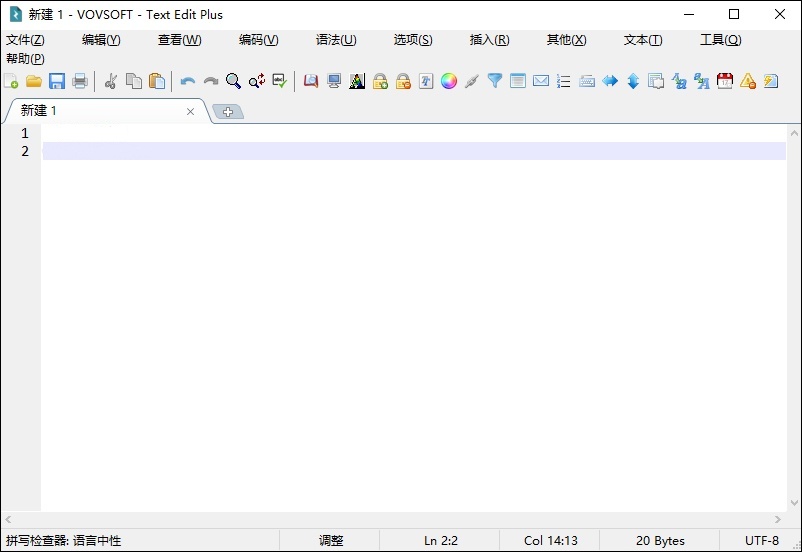
Task: Click the red book magnifier icon
Action: (310, 81)
